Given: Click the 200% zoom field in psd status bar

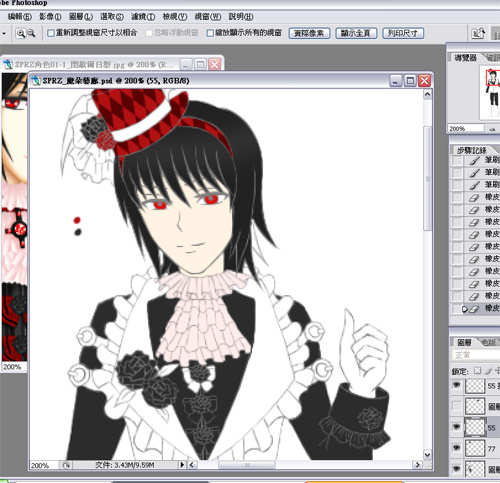Looking at the screenshot, I should click(x=44, y=465).
